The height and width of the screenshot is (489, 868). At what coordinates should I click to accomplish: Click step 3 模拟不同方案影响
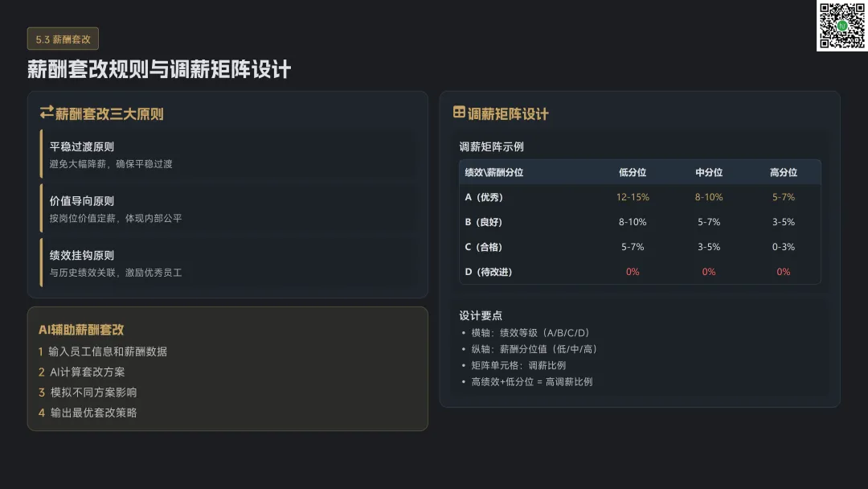[88, 392]
